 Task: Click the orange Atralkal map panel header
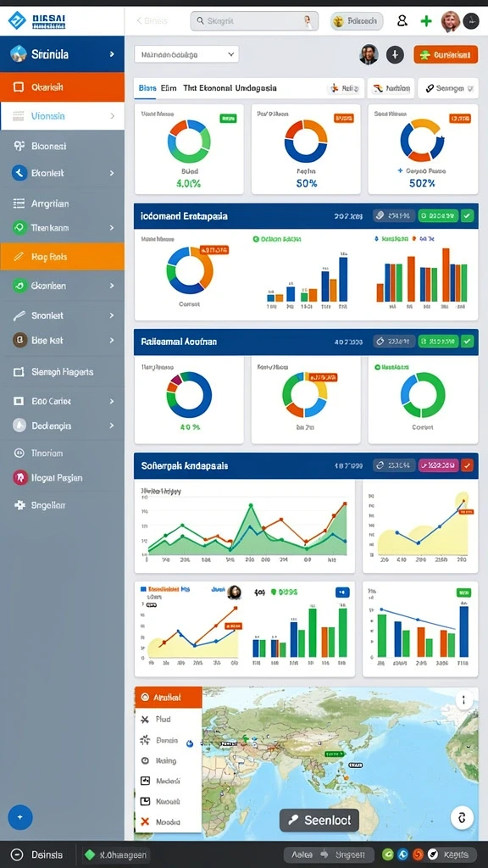(x=169, y=698)
